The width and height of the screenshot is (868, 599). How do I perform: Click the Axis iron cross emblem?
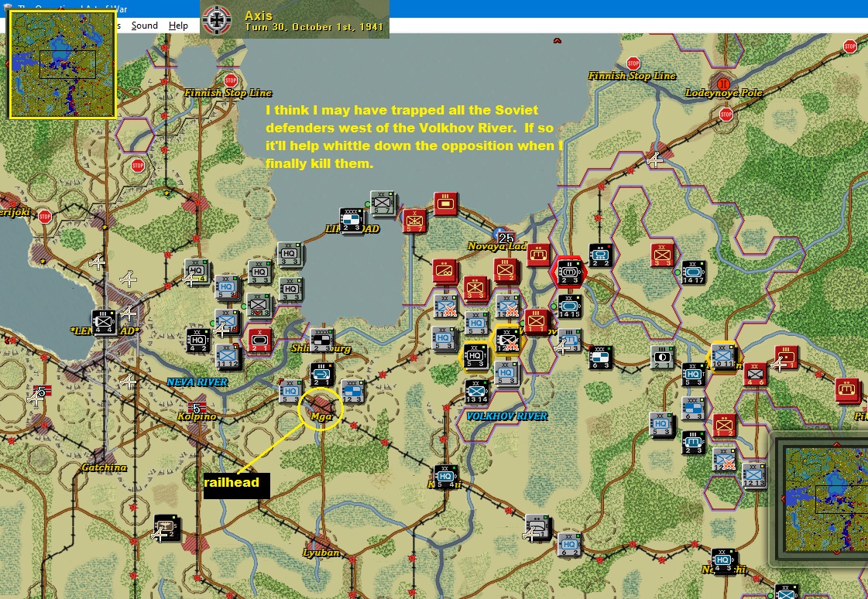(217, 20)
